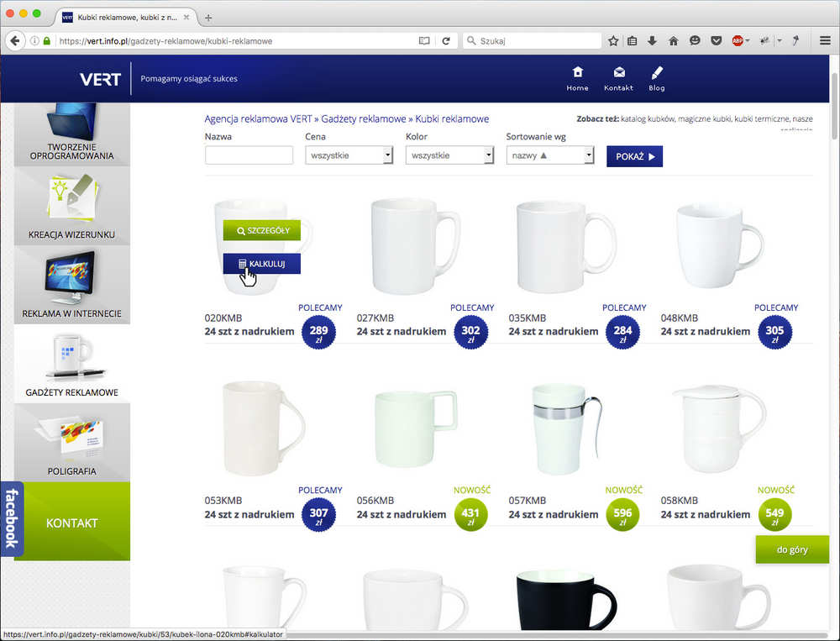The image size is (840, 641).
Task: Expand the Cena dropdown
Action: point(349,155)
